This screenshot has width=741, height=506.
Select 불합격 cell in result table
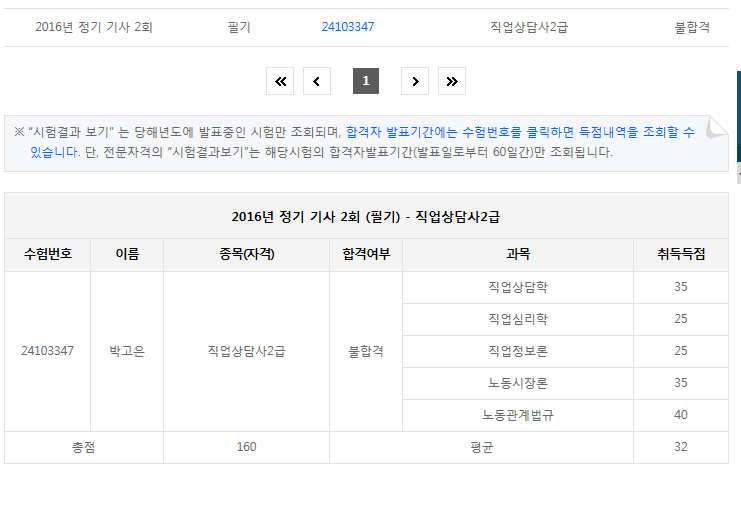(366, 351)
